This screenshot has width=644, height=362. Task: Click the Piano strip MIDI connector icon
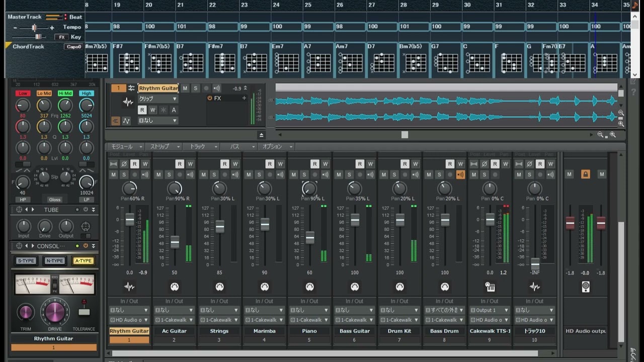click(309, 287)
